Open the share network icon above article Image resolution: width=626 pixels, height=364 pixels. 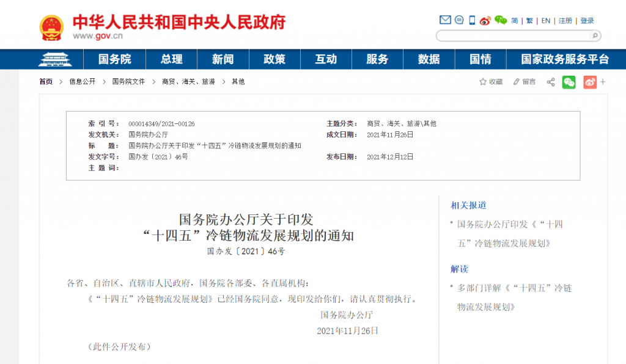coord(550,81)
